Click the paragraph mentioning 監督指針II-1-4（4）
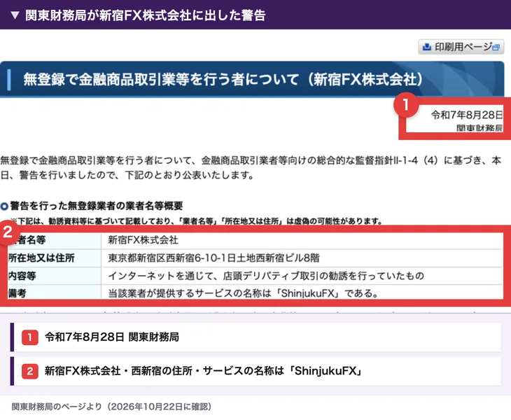 (251, 167)
